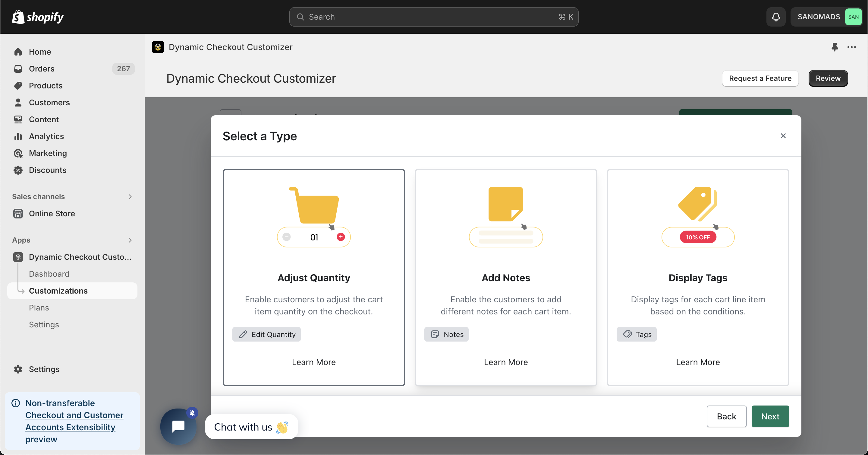Pin the app using the pin icon
Screen dimensions: 868x455
click(x=834, y=47)
